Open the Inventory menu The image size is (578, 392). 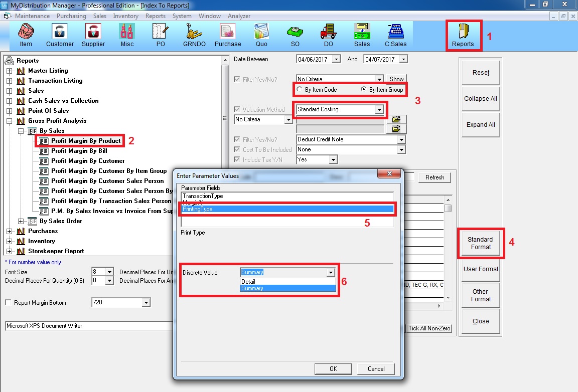coord(125,16)
